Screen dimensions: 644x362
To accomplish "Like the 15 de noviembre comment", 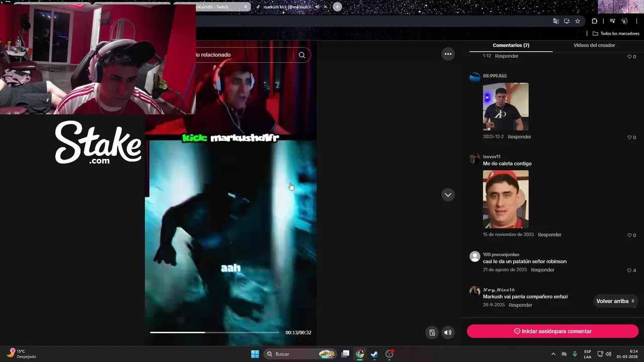I will (629, 235).
